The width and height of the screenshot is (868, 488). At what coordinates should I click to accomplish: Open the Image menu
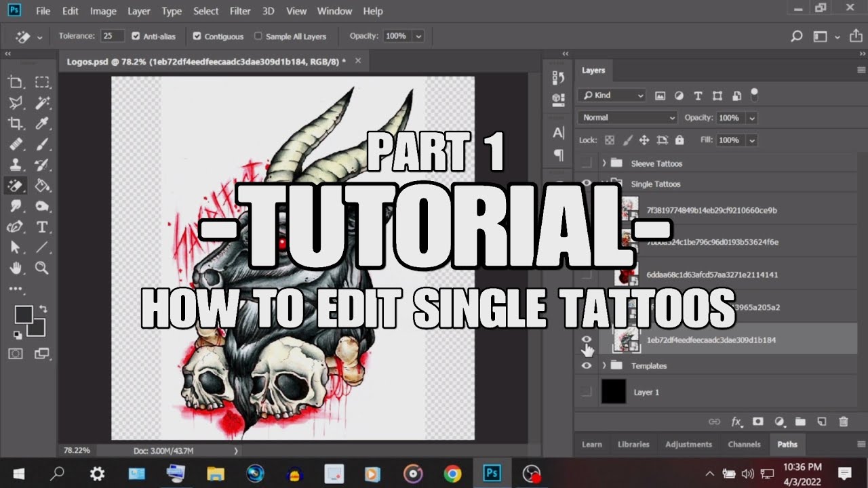103,11
